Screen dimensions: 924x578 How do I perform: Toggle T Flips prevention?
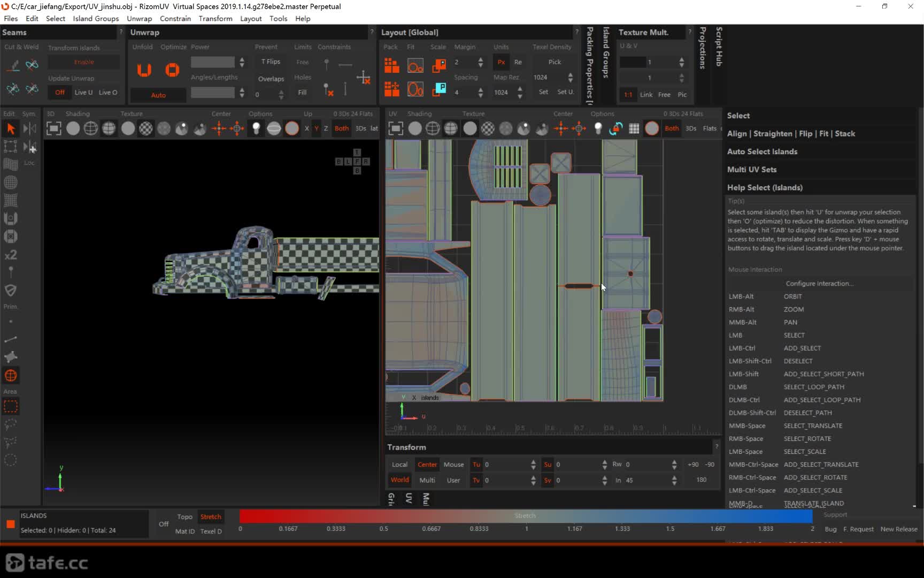coord(271,62)
